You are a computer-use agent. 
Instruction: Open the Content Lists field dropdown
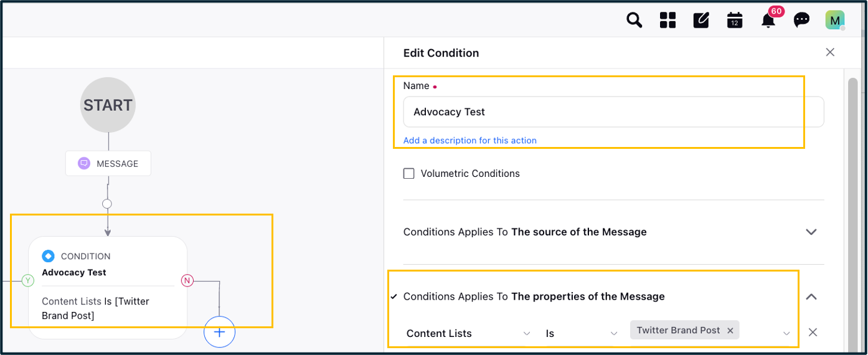coord(469,333)
